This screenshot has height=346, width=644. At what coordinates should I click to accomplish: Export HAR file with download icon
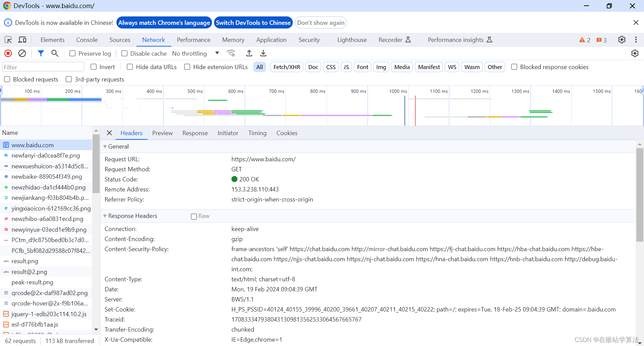[x=263, y=53]
